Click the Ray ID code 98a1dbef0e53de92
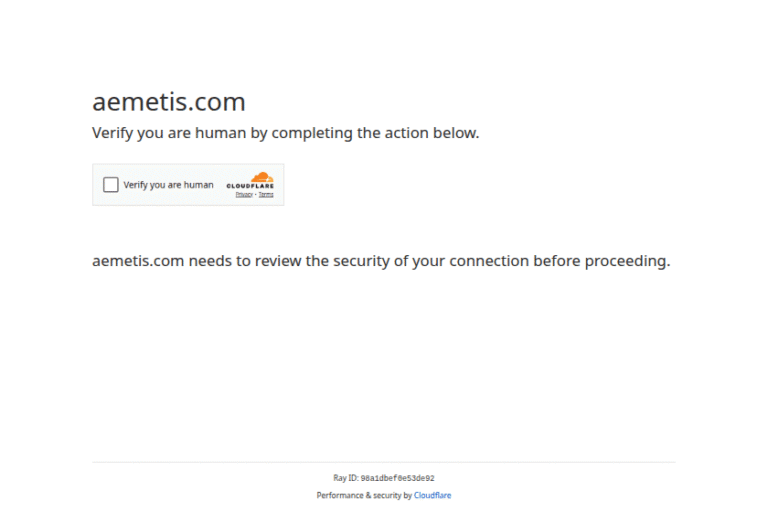This screenshot has width=768, height=512. pos(397,478)
